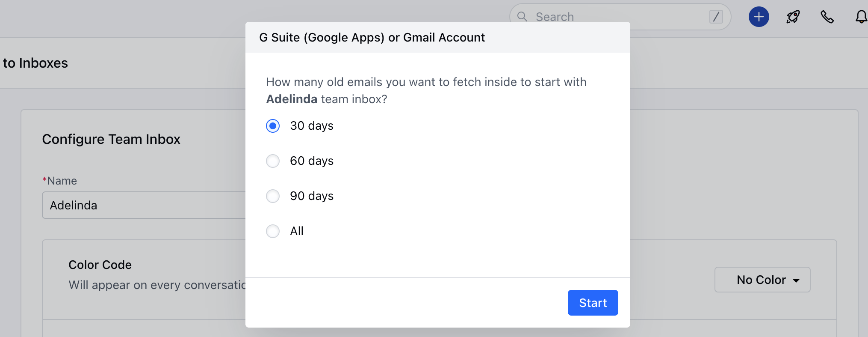Pick the 90 days radio option
The height and width of the screenshot is (337, 868).
pyautogui.click(x=273, y=196)
